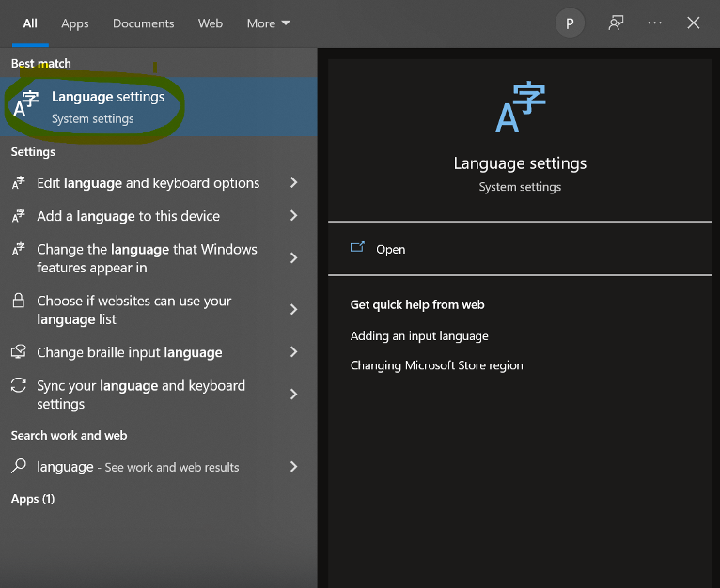Expand Edit language and keyboard options arrow
Screen dimensions: 720x588
pos(294,182)
